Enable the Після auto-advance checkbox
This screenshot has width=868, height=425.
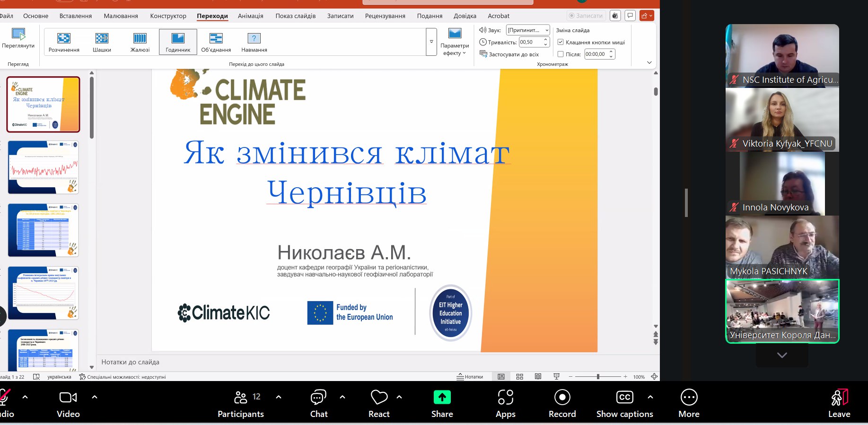pos(561,54)
